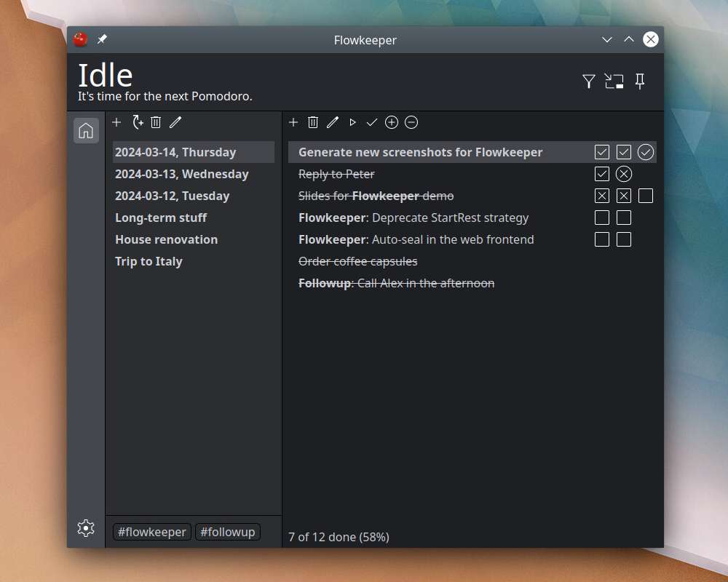Image resolution: width=728 pixels, height=582 pixels.
Task: Select backlog 2024-03-13, Wednesday
Action: point(194,174)
